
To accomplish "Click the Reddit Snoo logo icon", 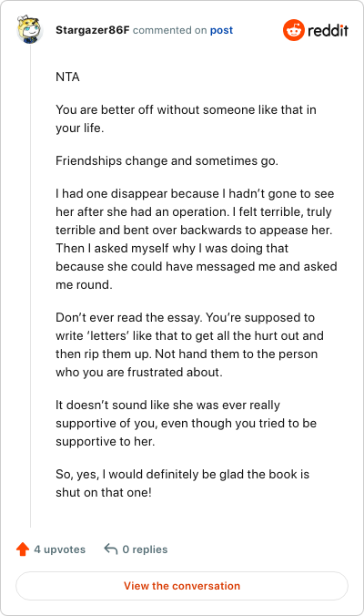I will pyautogui.click(x=293, y=30).
